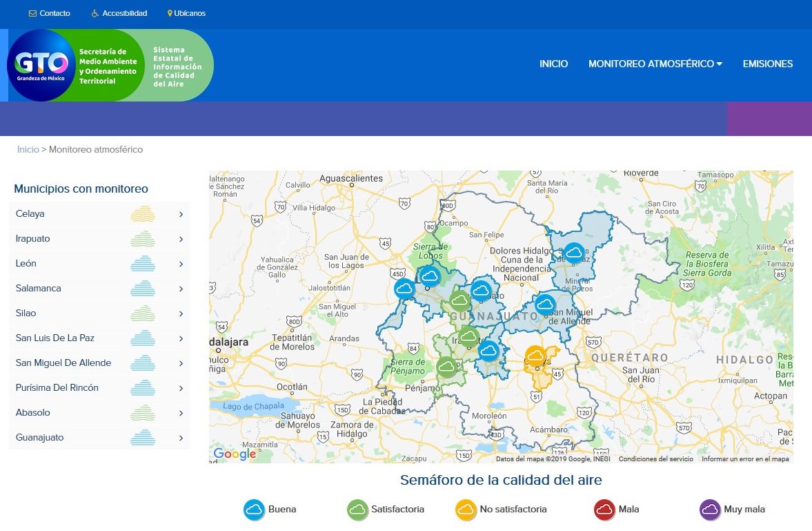The height and width of the screenshot is (531, 812).
Task: Click the green cloud marker over Irapuato on the map
Action: click(468, 337)
